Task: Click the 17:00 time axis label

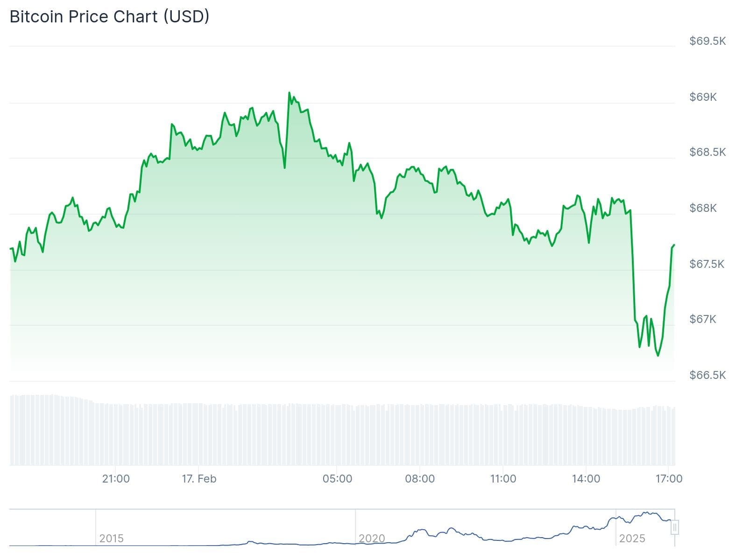Action: pyautogui.click(x=669, y=479)
